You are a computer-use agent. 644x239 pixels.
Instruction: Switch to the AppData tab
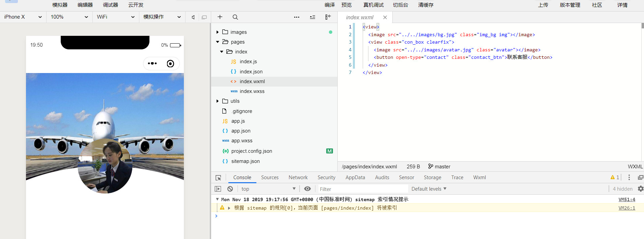coord(355,177)
